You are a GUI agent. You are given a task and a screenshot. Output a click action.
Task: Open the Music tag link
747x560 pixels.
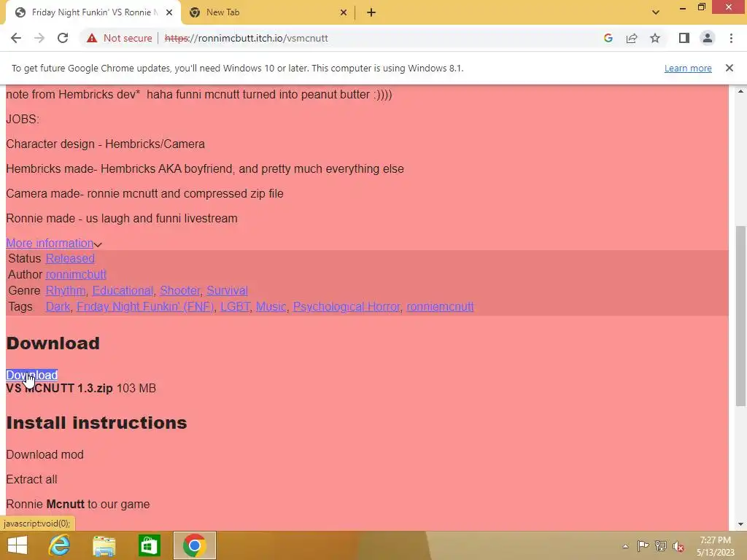point(271,307)
